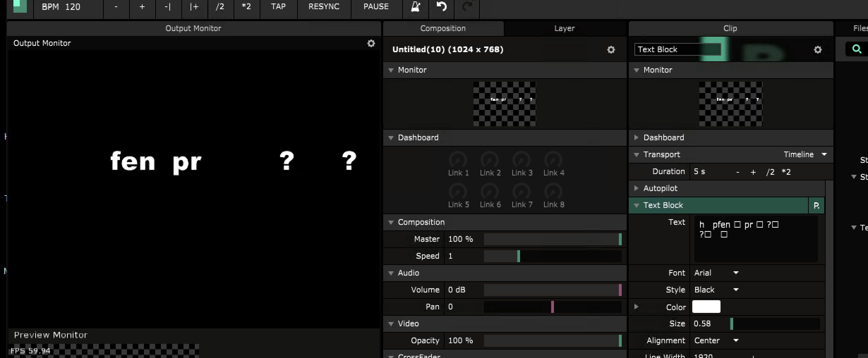Open Output Monitor gear settings
The image size is (868, 358).
[x=371, y=43]
